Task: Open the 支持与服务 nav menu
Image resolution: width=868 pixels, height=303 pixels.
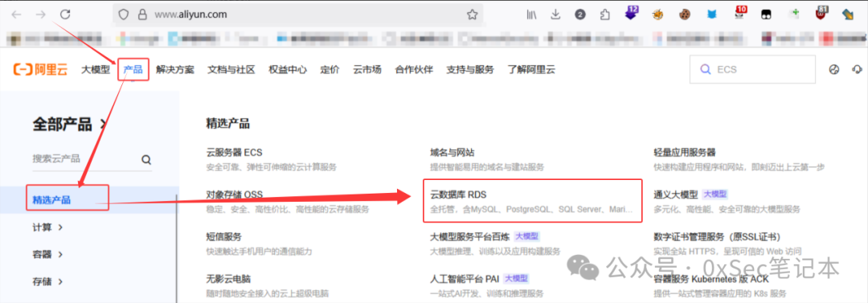Action: click(x=470, y=70)
